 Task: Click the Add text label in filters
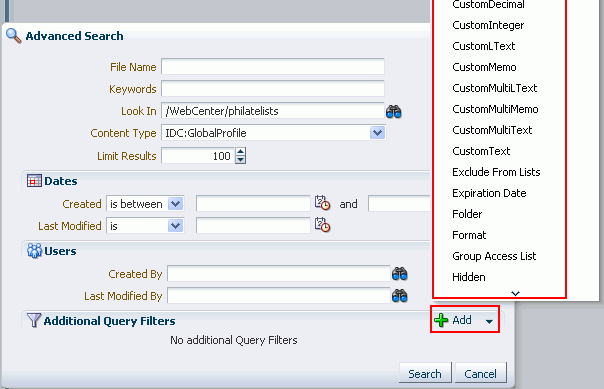pos(462,320)
